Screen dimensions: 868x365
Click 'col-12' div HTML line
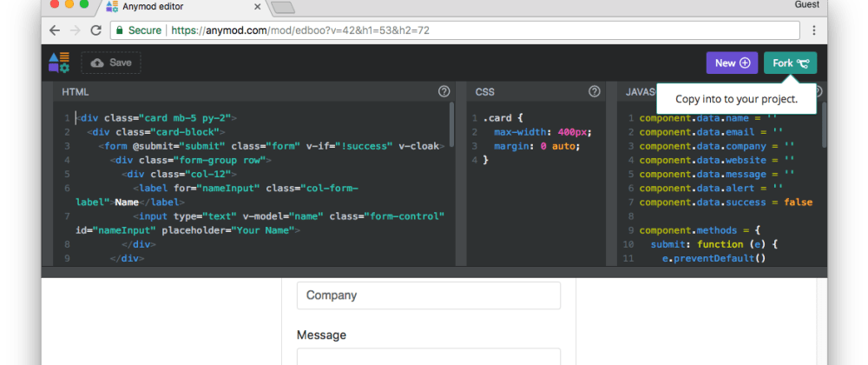180,174
